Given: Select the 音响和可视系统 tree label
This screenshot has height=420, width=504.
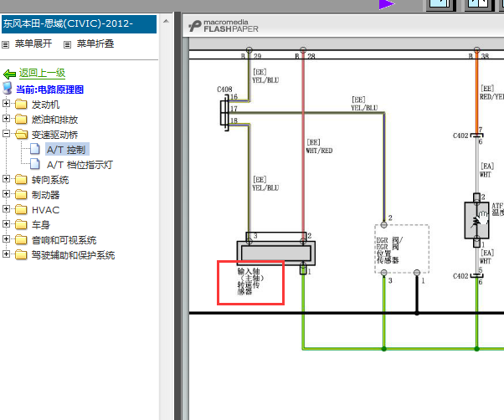Looking at the screenshot, I should point(64,240).
